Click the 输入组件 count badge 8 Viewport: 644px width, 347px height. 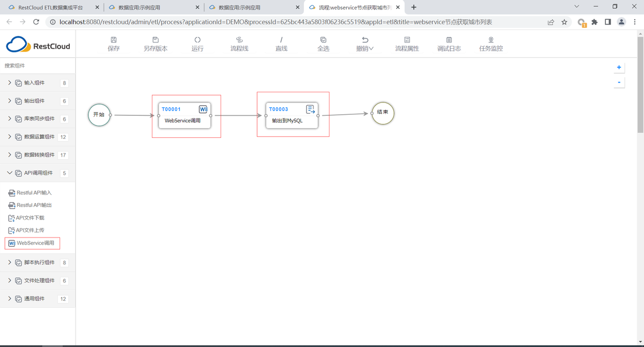pos(64,83)
